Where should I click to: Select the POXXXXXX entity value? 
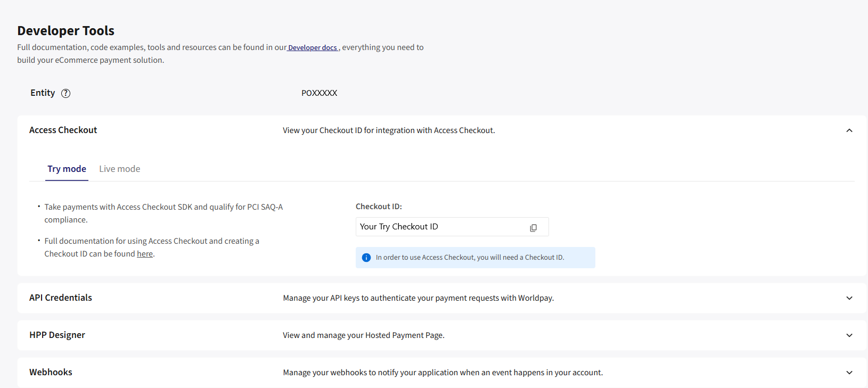click(x=319, y=93)
